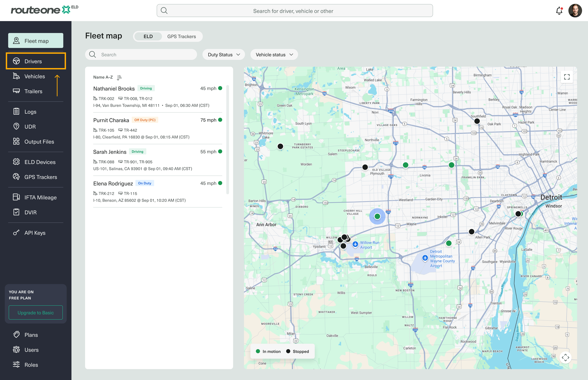588x380 pixels.
Task: Click the API Keys key icon
Action: (x=16, y=233)
